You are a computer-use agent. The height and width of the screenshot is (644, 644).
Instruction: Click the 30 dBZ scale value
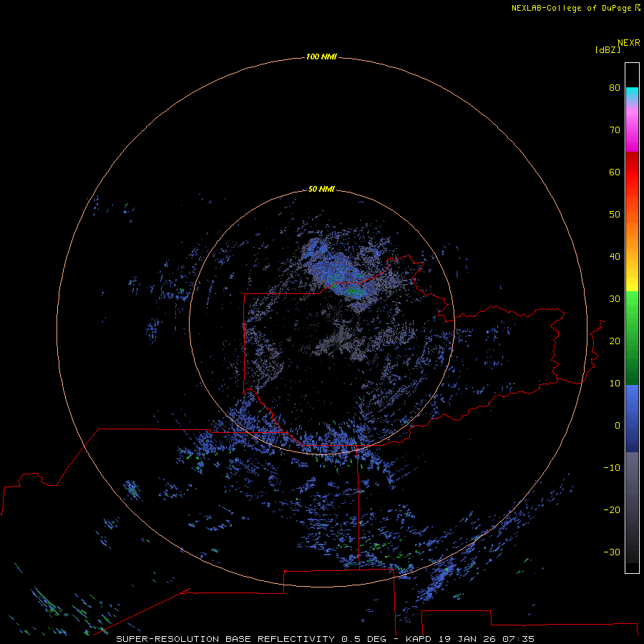615,298
